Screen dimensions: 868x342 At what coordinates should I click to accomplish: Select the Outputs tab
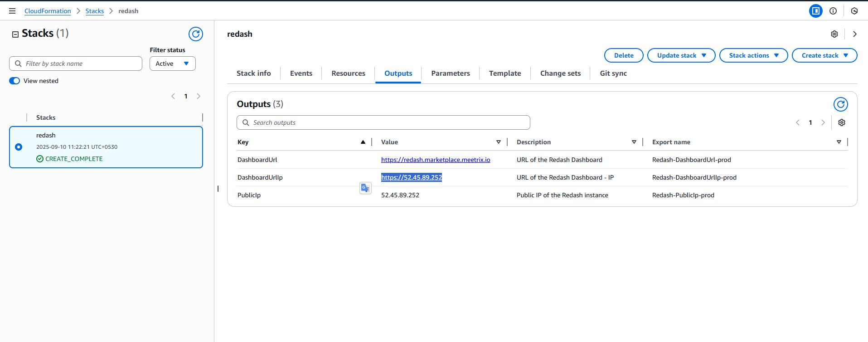coord(398,73)
